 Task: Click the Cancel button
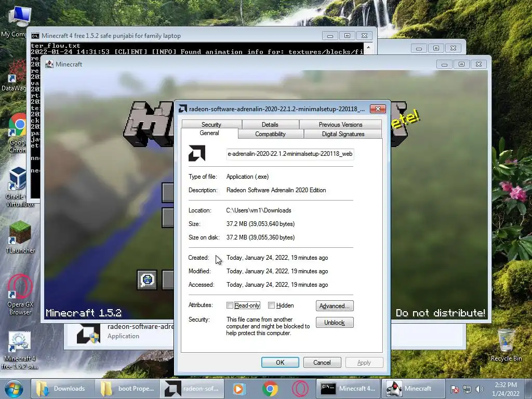coord(322,362)
